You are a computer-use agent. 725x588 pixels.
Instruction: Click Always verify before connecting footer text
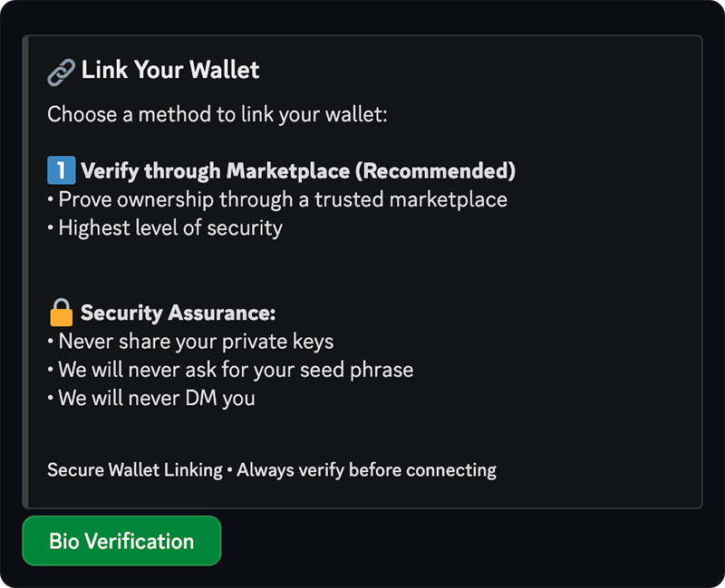367,470
